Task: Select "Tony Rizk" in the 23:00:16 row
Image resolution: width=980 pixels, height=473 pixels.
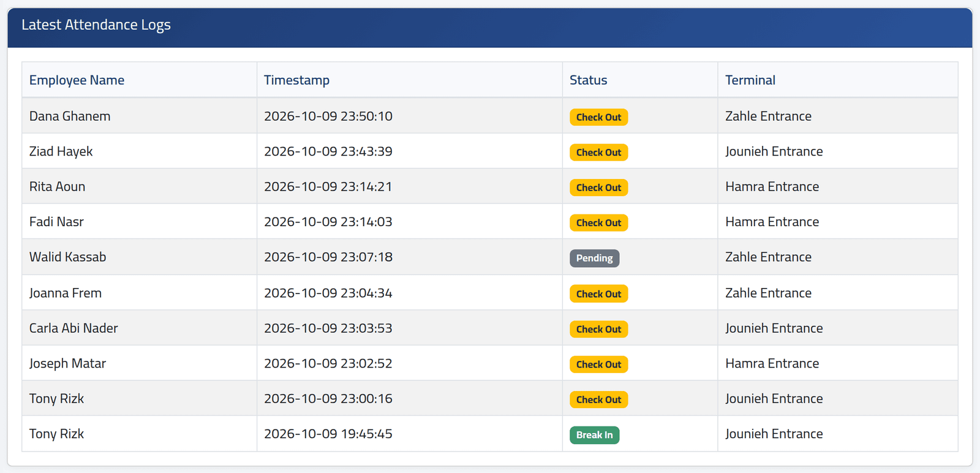Action: tap(56, 399)
